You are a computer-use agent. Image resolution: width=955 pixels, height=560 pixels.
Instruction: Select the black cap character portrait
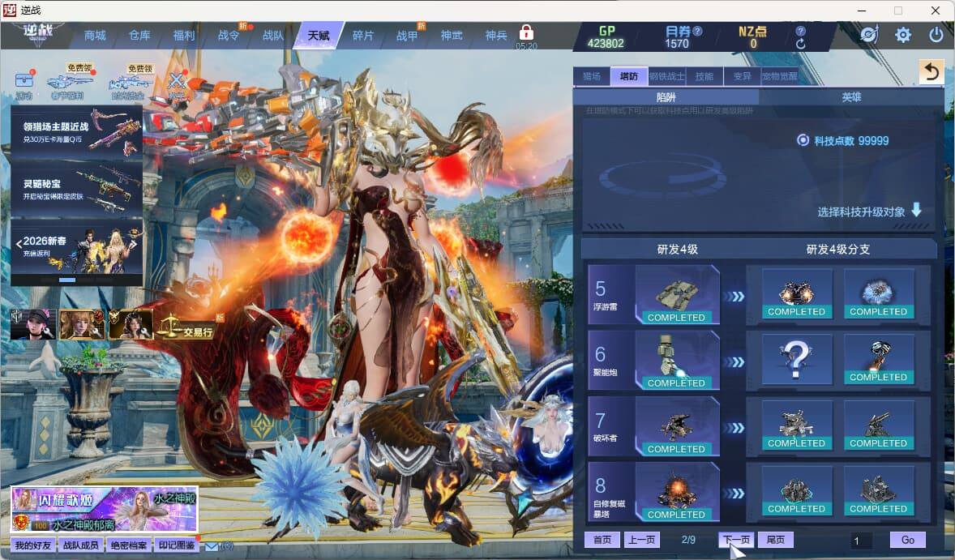[33, 324]
